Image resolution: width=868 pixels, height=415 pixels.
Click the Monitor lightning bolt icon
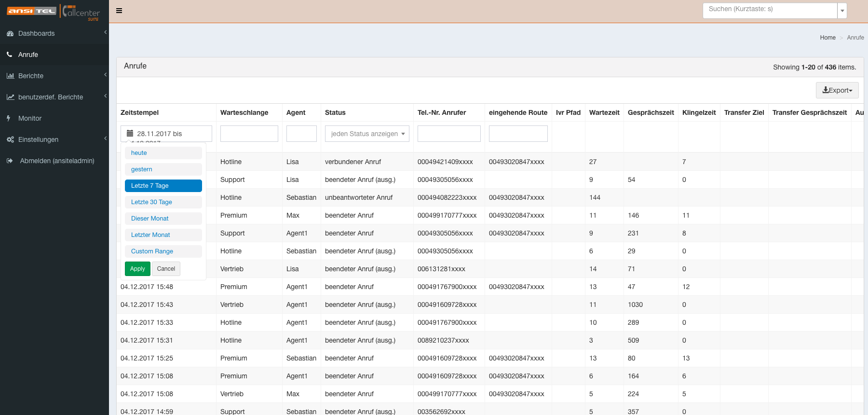pyautogui.click(x=9, y=118)
